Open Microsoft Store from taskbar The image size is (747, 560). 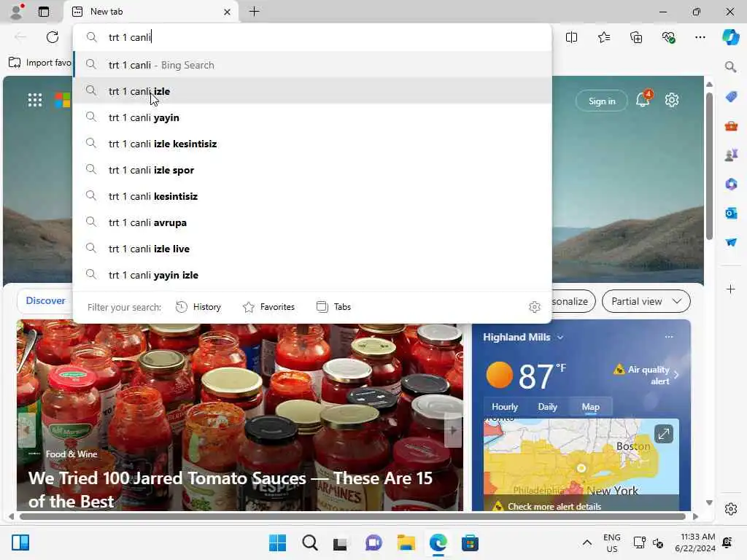tap(471, 542)
